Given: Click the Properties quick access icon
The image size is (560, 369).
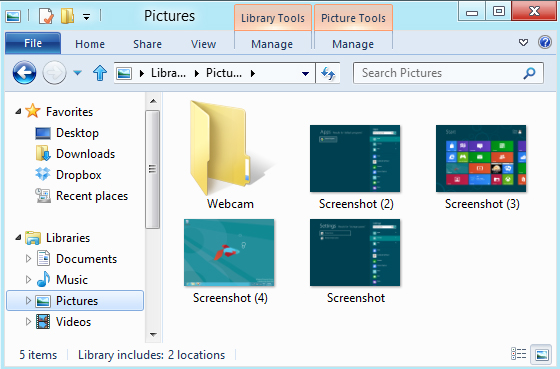Looking at the screenshot, I should [x=46, y=16].
